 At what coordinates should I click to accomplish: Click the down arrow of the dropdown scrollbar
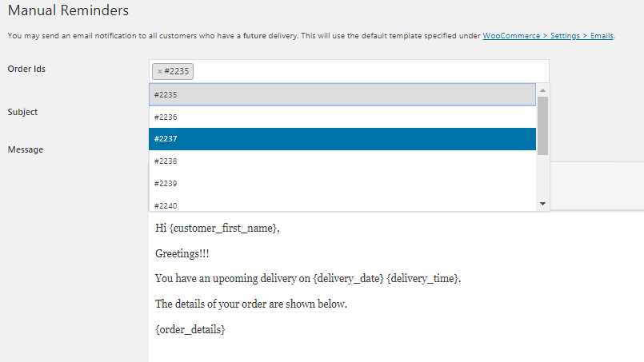tap(542, 204)
